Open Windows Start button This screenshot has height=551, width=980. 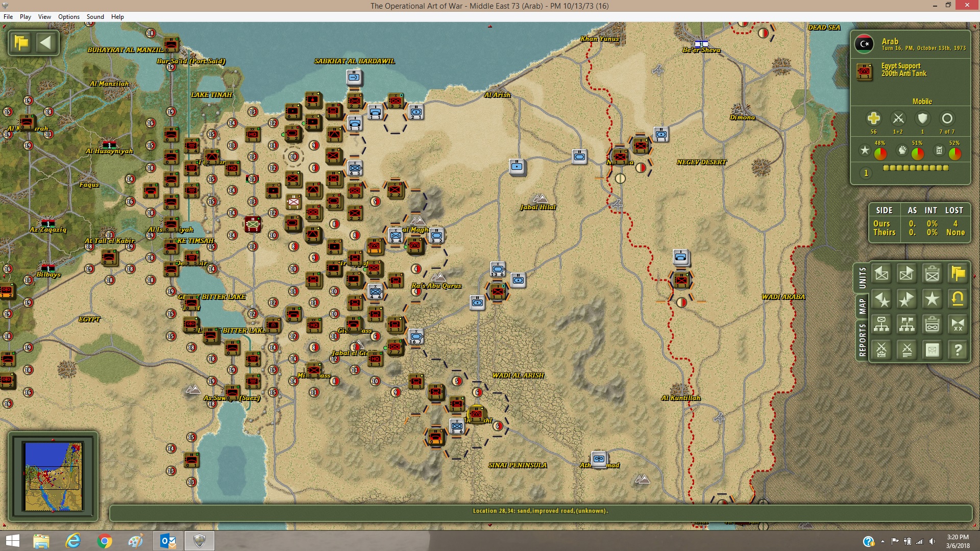tap(12, 541)
